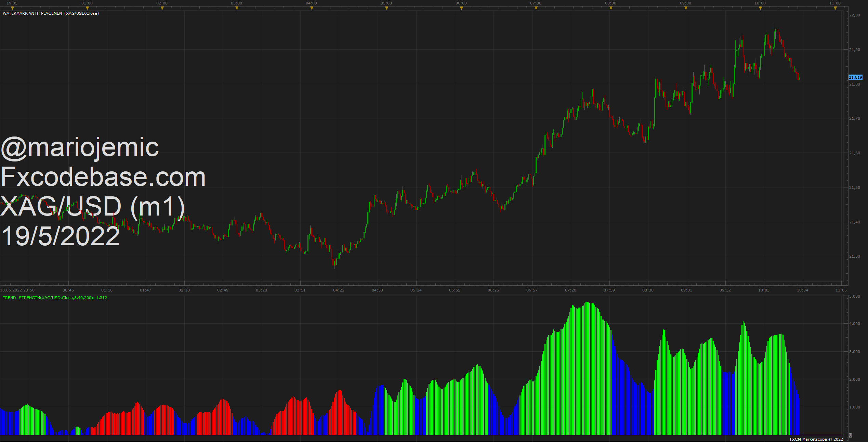This screenshot has height=442, width=868.
Task: Click the 09:00 hour marker triangle
Action: 686,8
